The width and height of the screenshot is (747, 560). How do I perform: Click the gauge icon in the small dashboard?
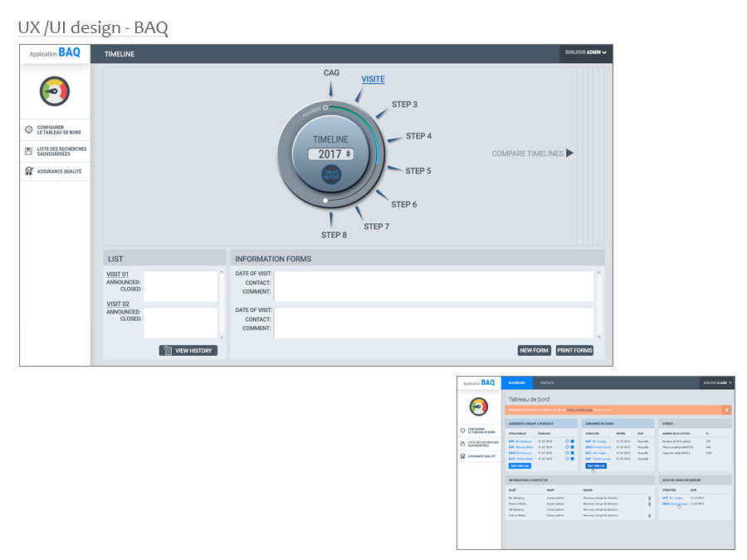click(479, 407)
